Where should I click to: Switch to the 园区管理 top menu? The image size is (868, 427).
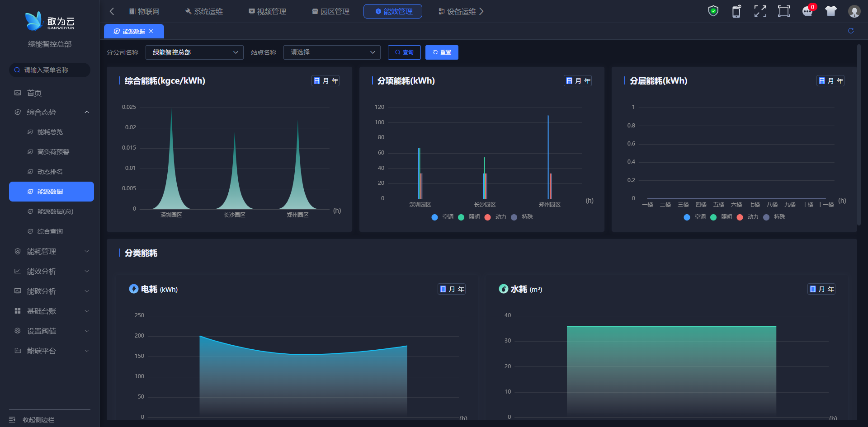click(x=330, y=11)
